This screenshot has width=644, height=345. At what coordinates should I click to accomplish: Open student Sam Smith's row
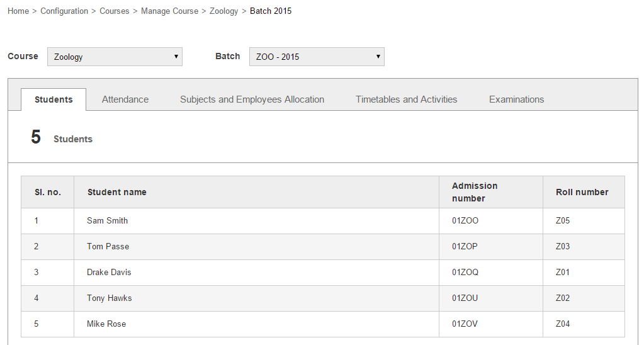click(108, 221)
